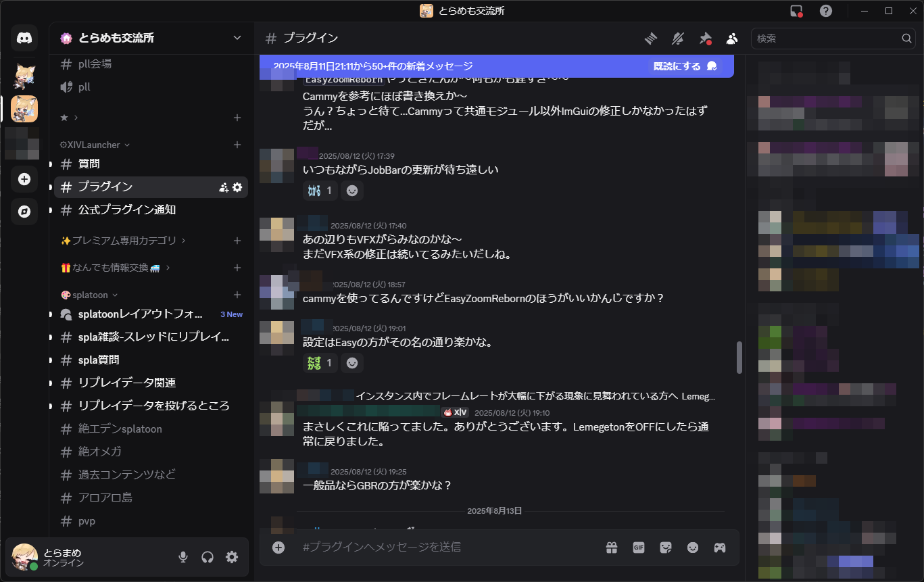Click the attachment plus button in message box

pyautogui.click(x=278, y=548)
